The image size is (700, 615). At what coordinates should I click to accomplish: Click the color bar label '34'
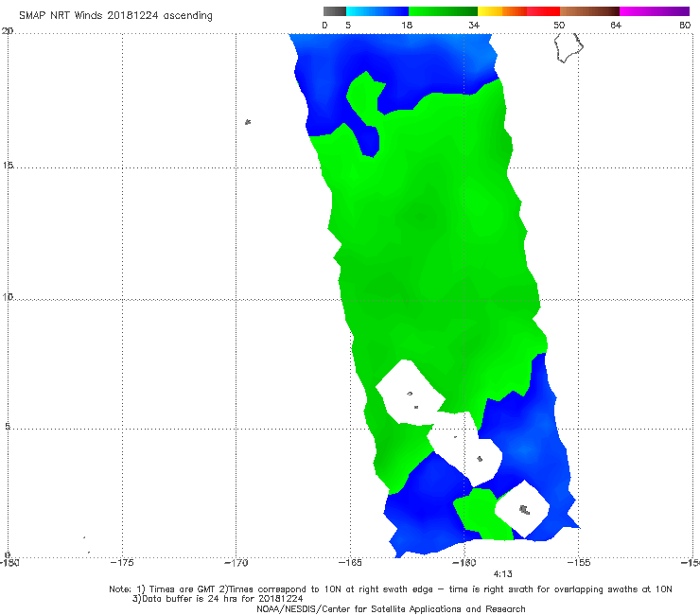click(474, 26)
